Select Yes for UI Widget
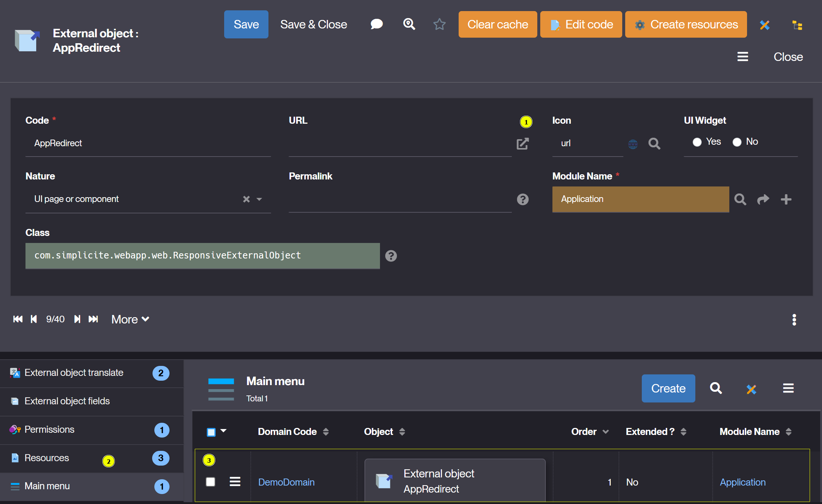The width and height of the screenshot is (822, 504). coord(697,142)
